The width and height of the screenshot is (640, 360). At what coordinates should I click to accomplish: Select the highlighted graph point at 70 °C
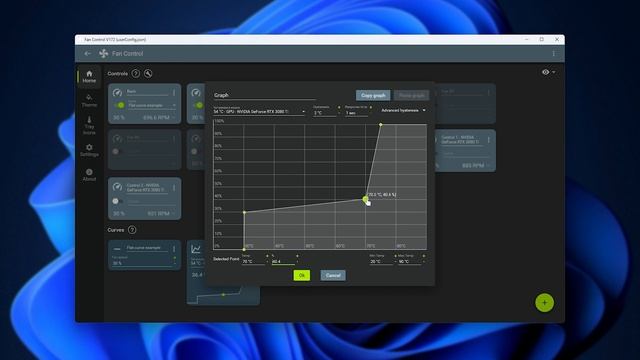pyautogui.click(x=365, y=199)
